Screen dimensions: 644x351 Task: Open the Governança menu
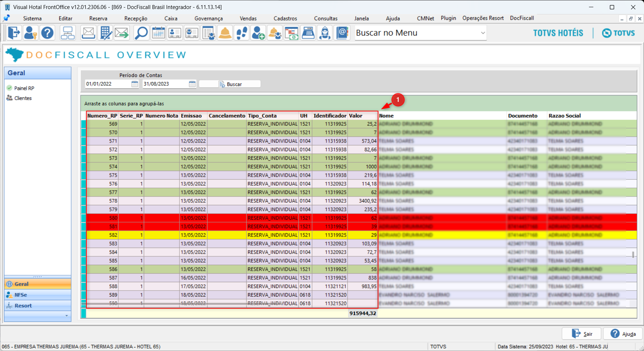(x=209, y=18)
